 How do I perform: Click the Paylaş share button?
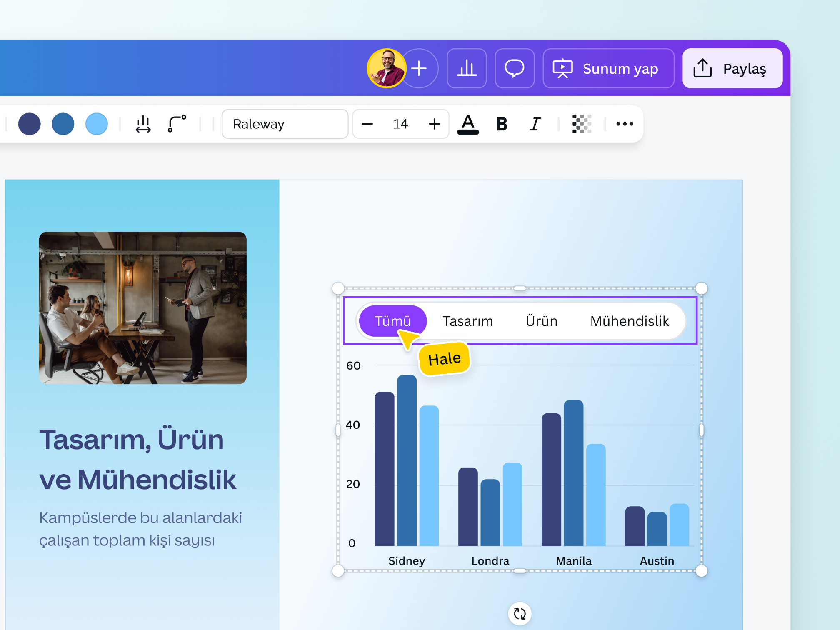[732, 68]
